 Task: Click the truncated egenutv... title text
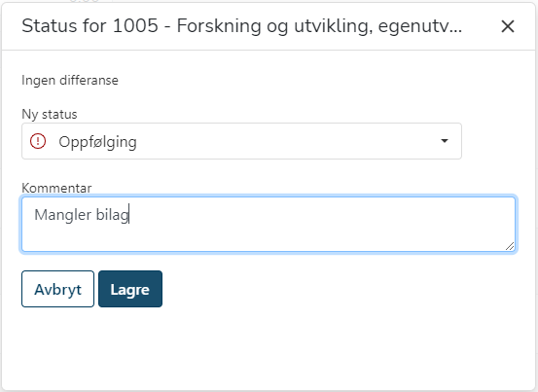click(x=420, y=27)
